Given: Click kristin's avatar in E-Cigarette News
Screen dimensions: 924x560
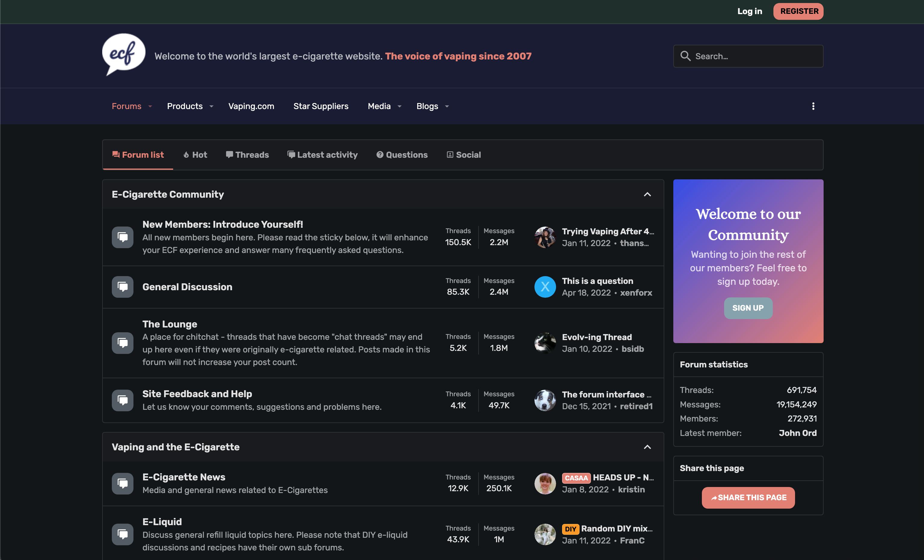Looking at the screenshot, I should [544, 483].
